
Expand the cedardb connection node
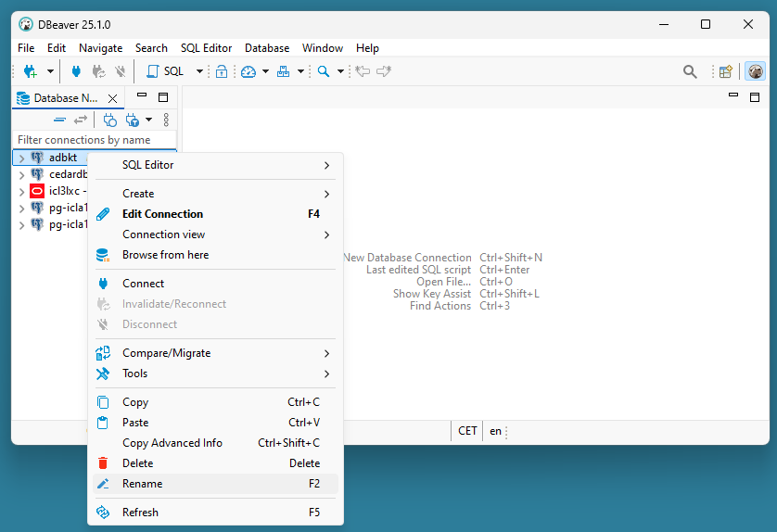(21, 175)
